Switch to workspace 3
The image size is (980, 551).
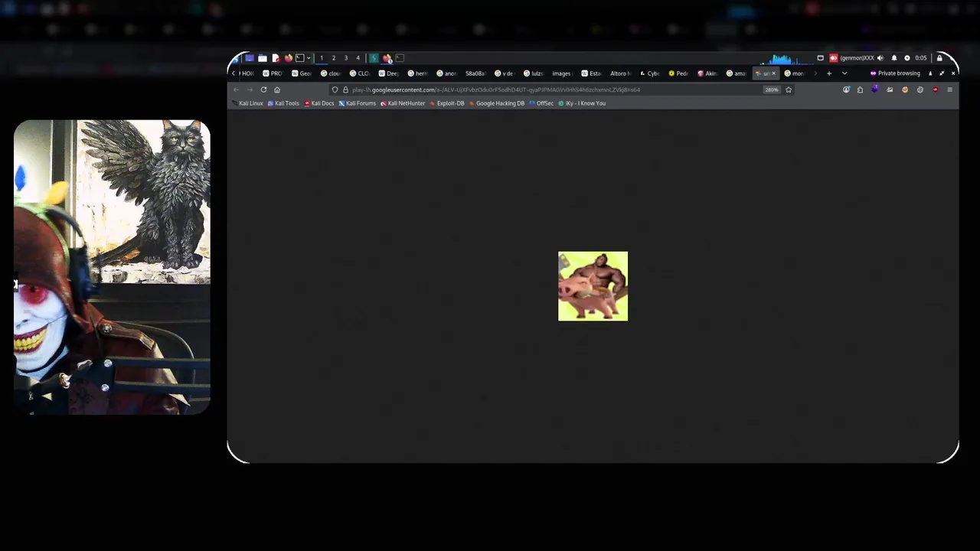(x=346, y=58)
